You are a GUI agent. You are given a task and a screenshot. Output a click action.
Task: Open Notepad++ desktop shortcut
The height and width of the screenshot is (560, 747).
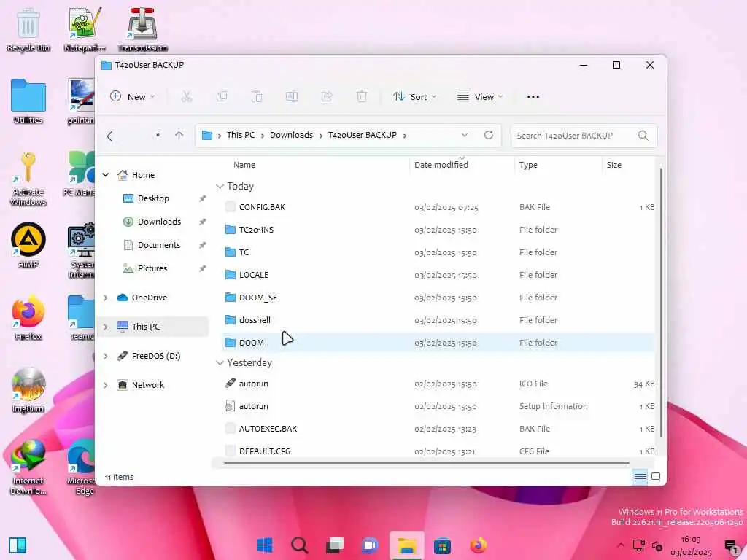(85, 29)
